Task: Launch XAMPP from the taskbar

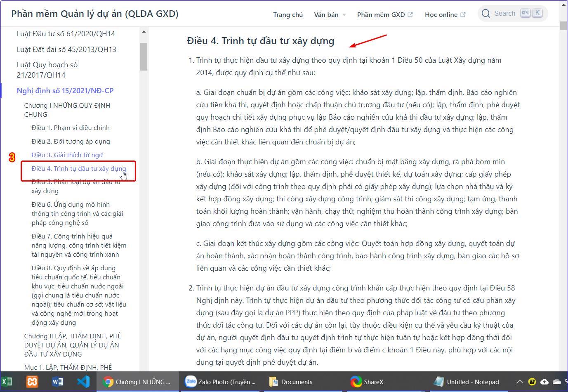Action: click(32, 382)
